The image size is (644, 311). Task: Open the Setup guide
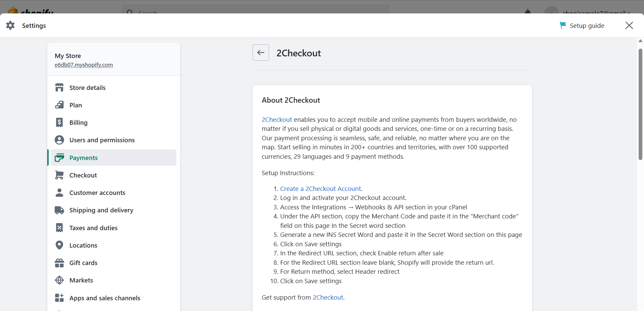[582, 25]
